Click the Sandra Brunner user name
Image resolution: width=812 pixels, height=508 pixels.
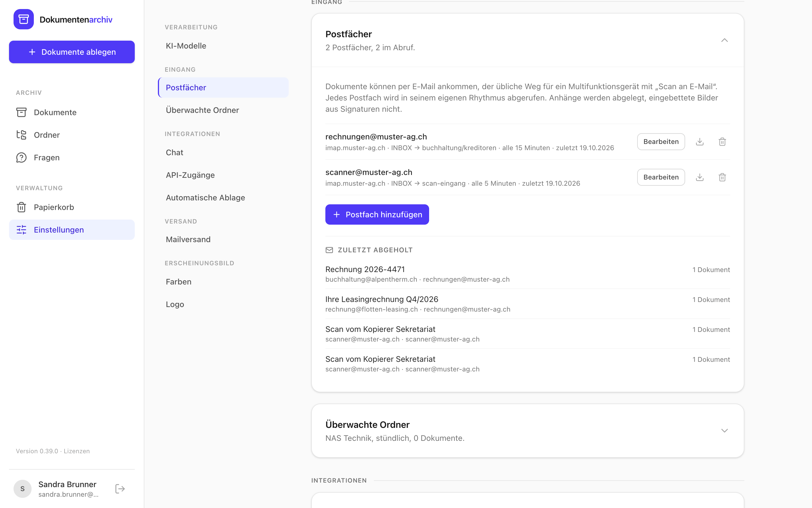click(67, 484)
